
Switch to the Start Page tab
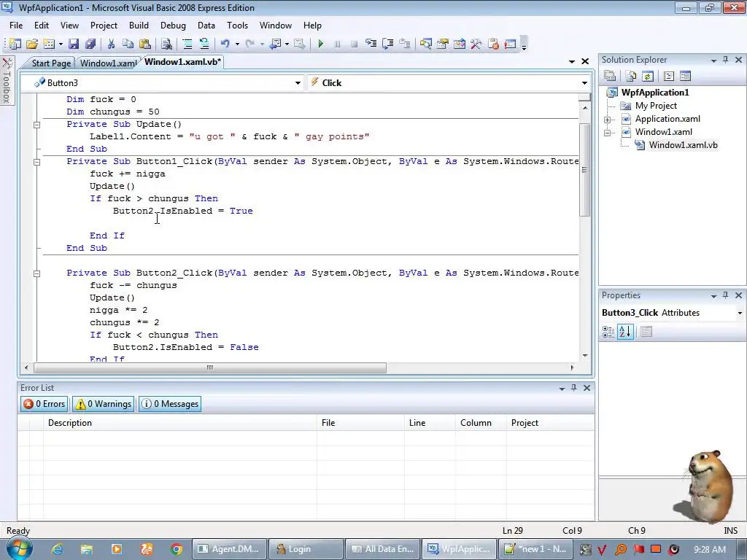[51, 63]
